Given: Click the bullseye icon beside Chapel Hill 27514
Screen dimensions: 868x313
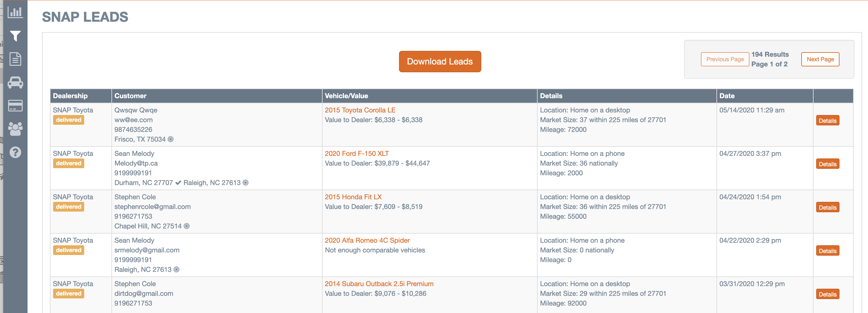Looking at the screenshot, I should (187, 226).
